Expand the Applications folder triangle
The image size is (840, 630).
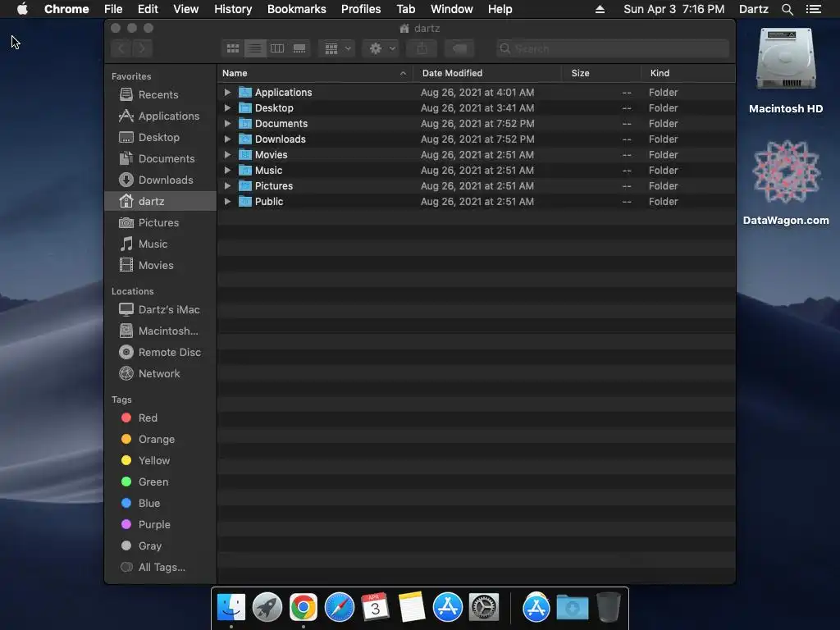(x=227, y=92)
